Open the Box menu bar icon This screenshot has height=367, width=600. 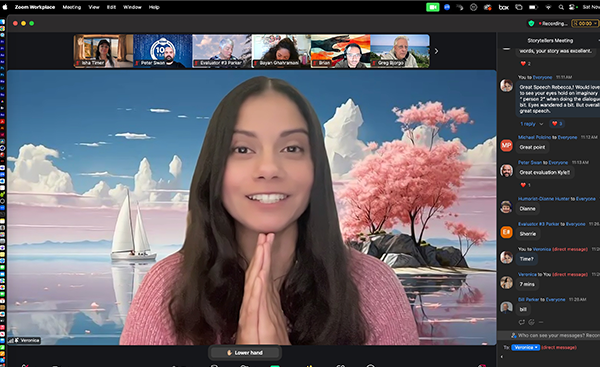[x=503, y=7]
